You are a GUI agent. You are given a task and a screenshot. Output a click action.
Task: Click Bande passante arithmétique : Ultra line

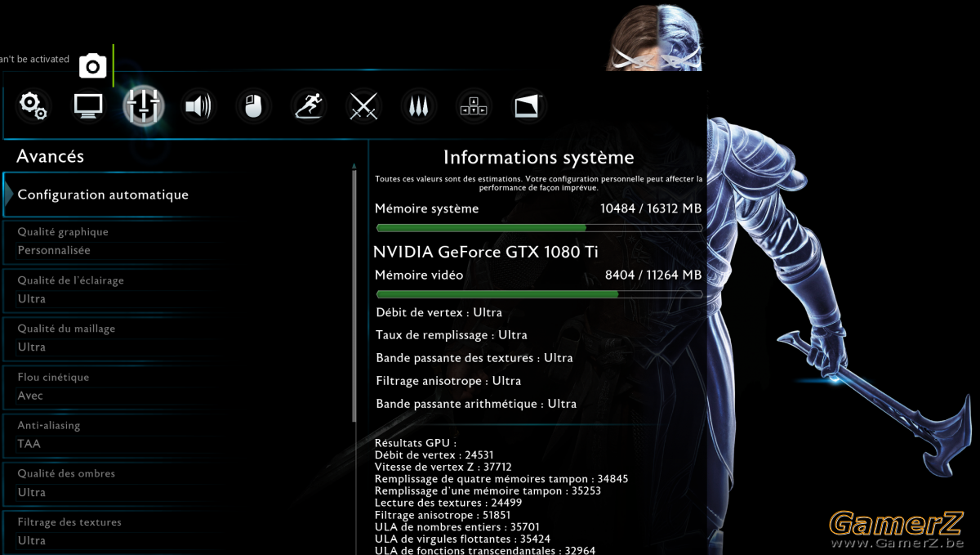476,404
